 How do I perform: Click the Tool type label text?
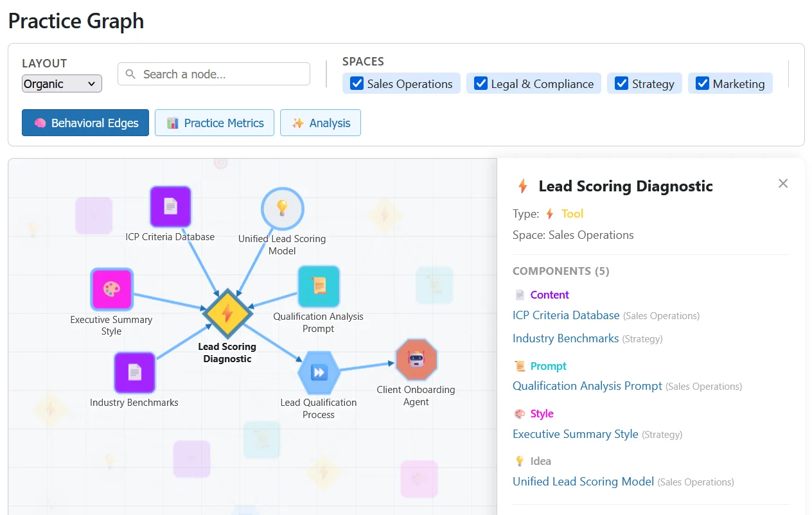click(572, 214)
